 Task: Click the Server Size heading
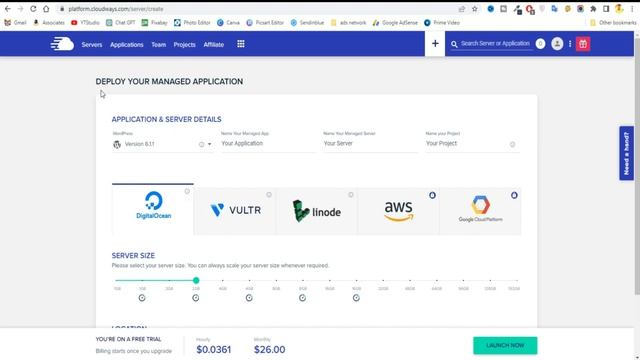[x=133, y=256]
